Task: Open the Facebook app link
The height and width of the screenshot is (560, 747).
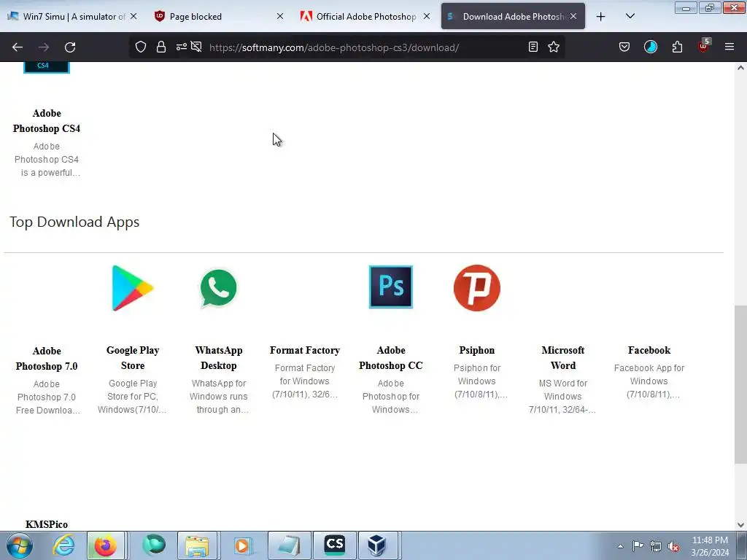Action: (x=649, y=350)
